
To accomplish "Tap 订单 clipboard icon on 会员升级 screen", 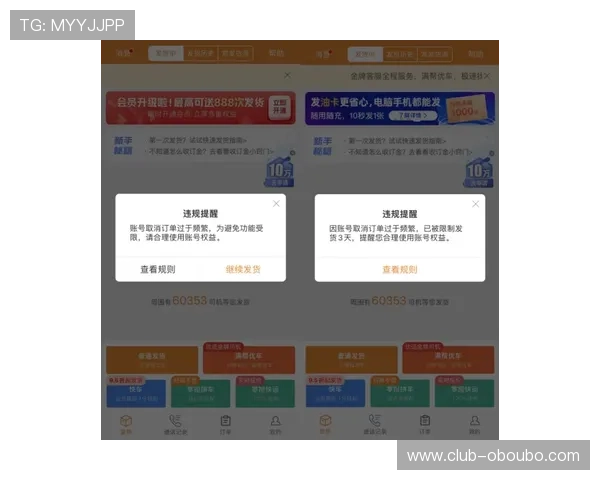I will pyautogui.click(x=225, y=421).
